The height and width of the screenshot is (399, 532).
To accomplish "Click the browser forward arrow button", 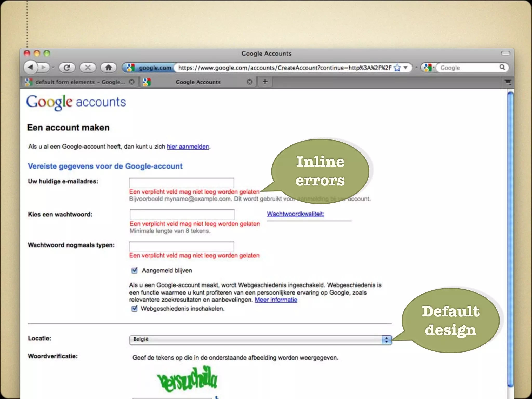I will 44,68.
